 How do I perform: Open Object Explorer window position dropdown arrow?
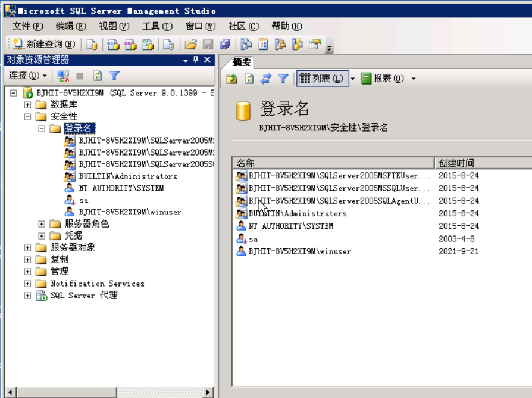click(186, 60)
